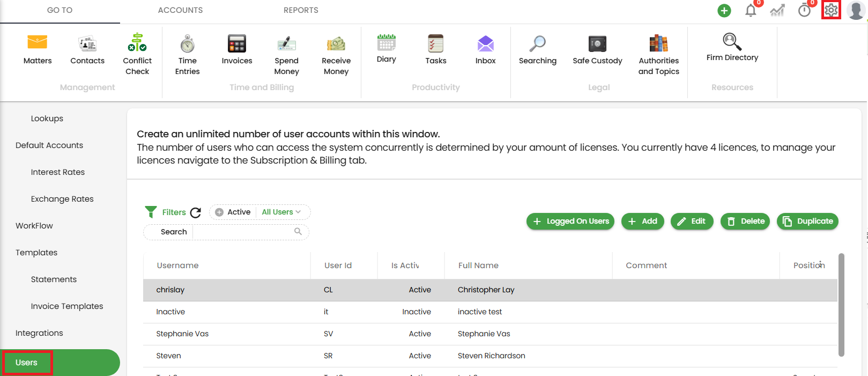Select Invoice Templates in sidebar
The height and width of the screenshot is (376, 868).
pyautogui.click(x=67, y=306)
